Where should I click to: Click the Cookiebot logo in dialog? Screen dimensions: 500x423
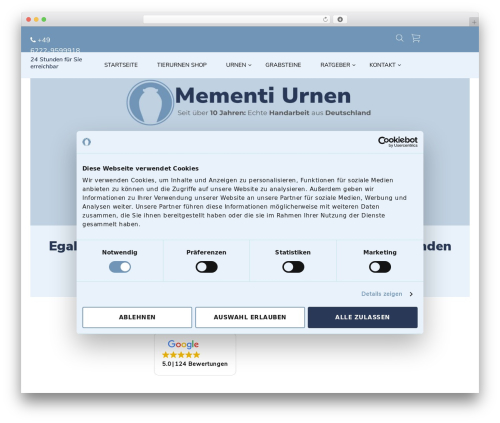[398, 142]
